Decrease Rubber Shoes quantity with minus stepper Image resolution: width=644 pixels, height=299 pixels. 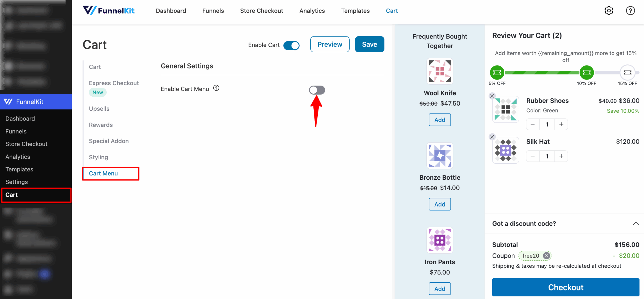coord(533,124)
